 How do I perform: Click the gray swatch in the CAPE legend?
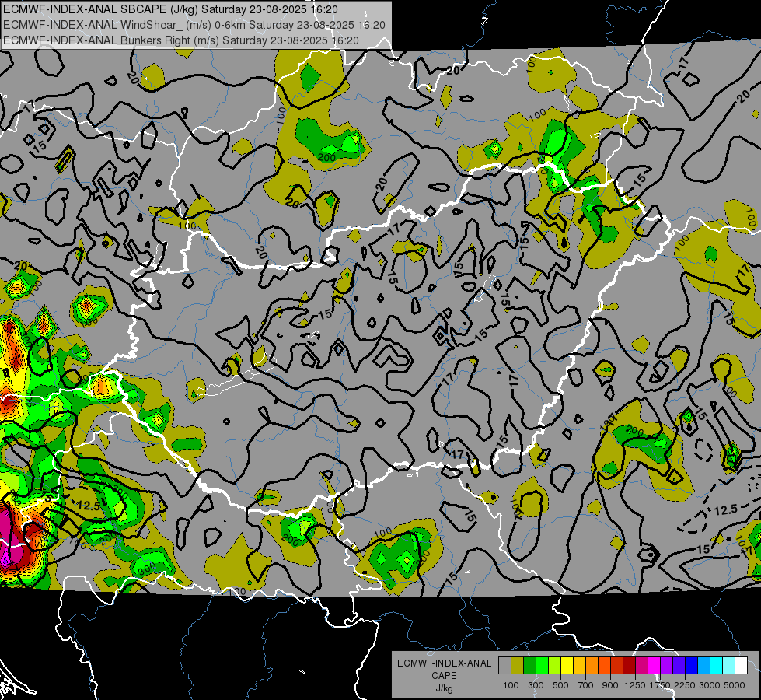504,665
